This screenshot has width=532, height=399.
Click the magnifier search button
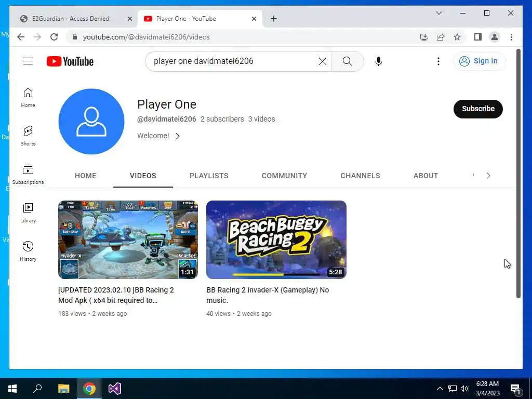coord(347,61)
